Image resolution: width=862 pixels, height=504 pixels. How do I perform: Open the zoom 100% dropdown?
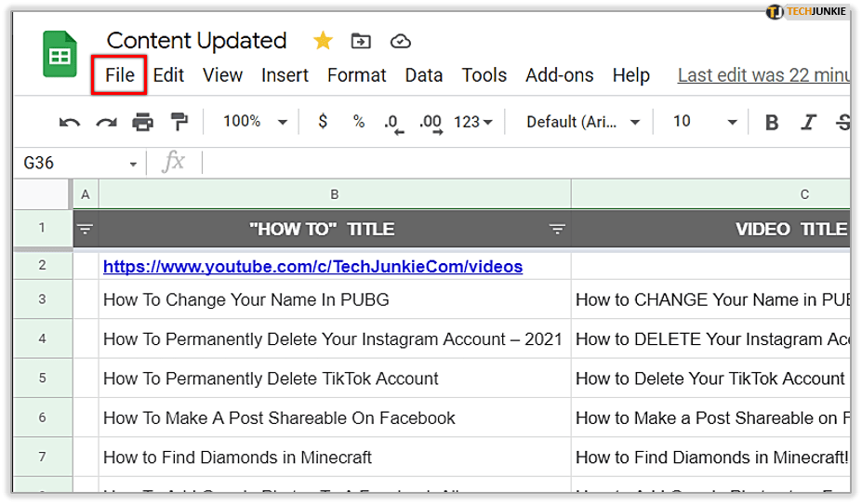[x=255, y=122]
